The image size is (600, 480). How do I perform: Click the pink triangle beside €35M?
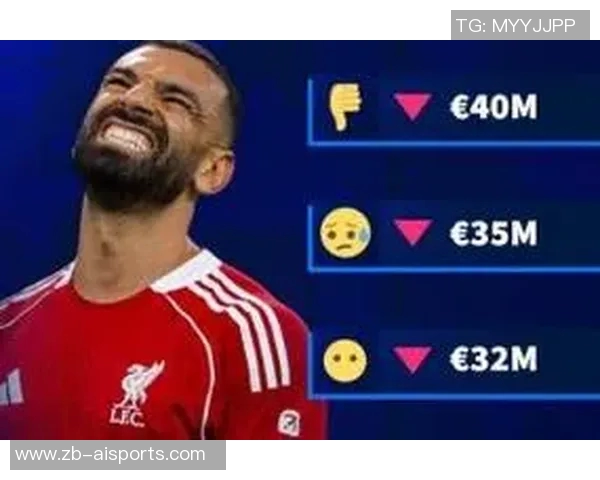point(412,232)
